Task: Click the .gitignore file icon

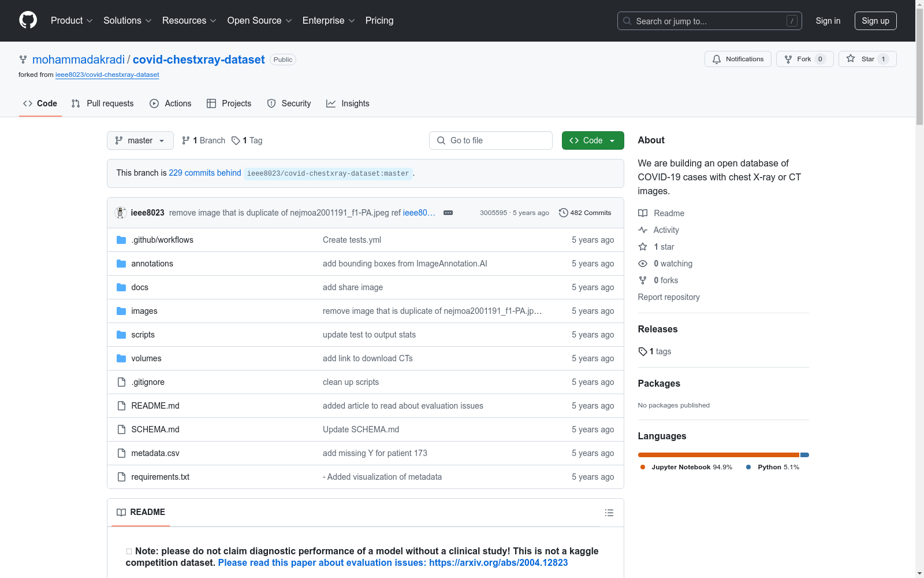Action: tap(121, 382)
